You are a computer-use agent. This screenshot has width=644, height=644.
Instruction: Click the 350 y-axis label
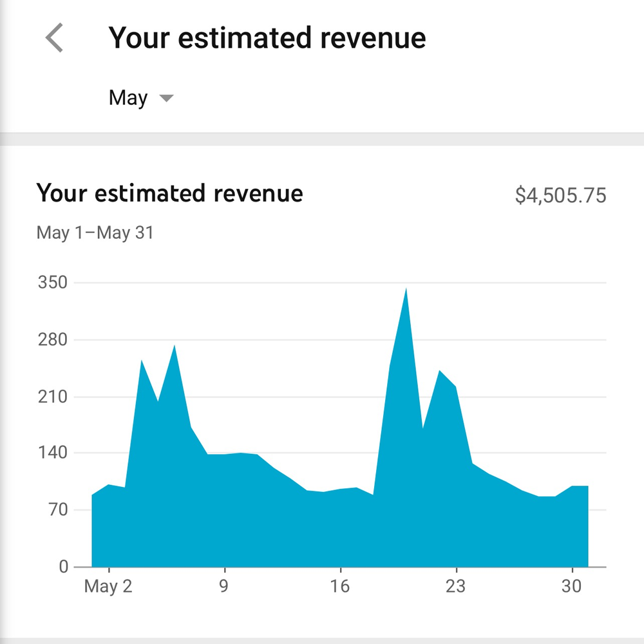tap(52, 283)
